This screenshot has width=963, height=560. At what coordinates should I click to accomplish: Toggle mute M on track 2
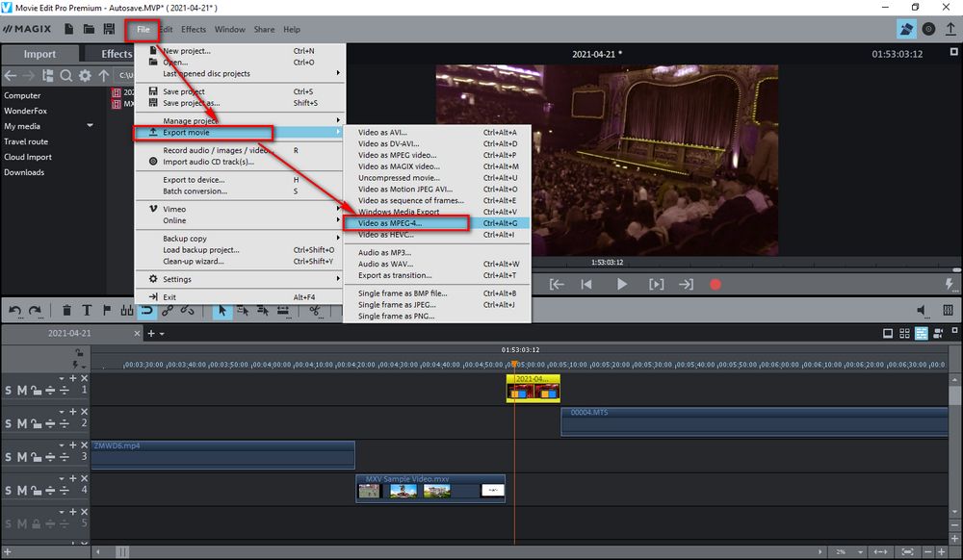21,423
